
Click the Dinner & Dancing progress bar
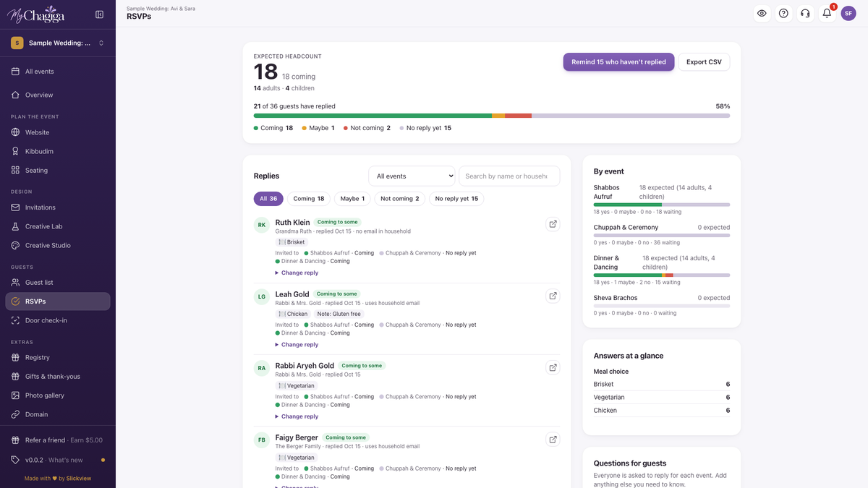point(662,275)
